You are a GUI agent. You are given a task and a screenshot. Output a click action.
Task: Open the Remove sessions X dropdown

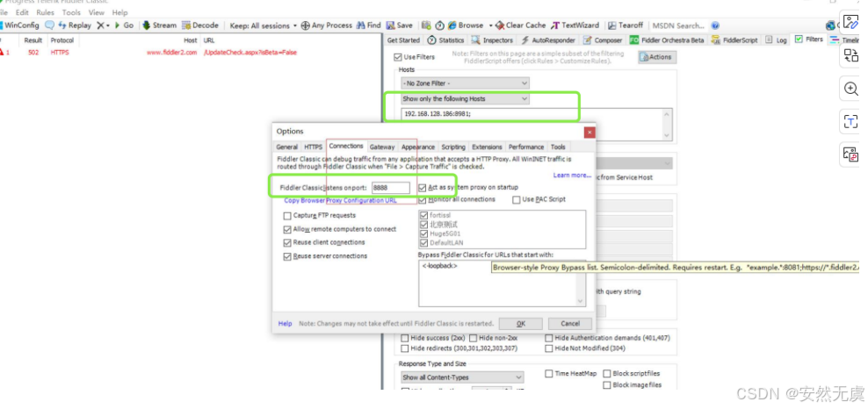103,25
